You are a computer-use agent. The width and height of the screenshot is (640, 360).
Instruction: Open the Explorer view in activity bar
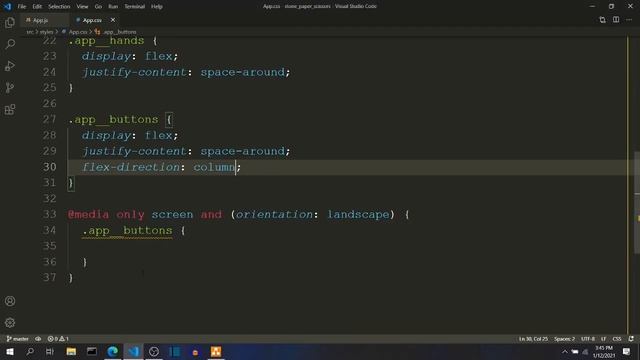(x=10, y=22)
